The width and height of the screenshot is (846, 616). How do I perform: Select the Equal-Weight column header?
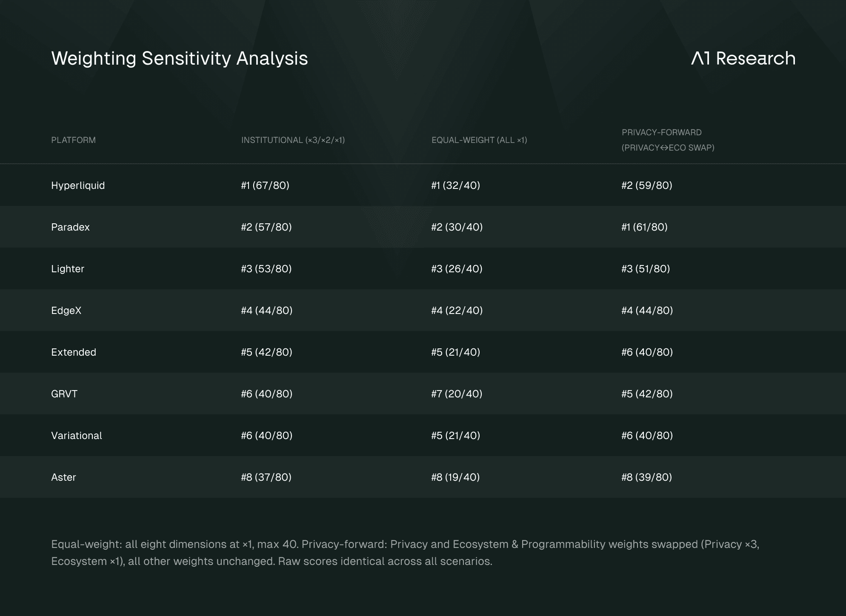coord(479,140)
